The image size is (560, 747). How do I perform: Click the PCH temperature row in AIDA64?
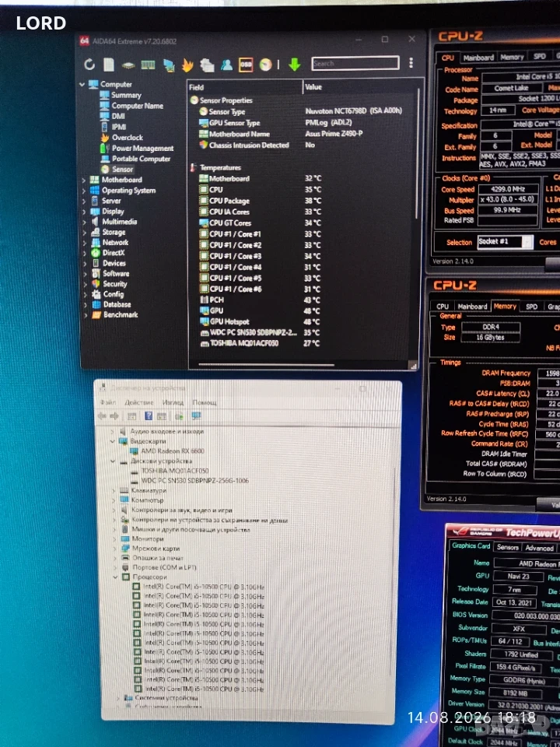(x=260, y=300)
